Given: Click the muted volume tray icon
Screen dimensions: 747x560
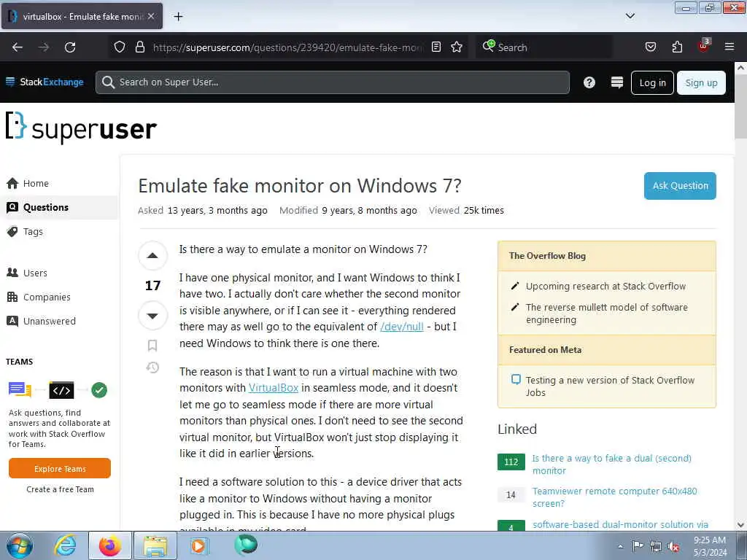Looking at the screenshot, I should point(673,546).
